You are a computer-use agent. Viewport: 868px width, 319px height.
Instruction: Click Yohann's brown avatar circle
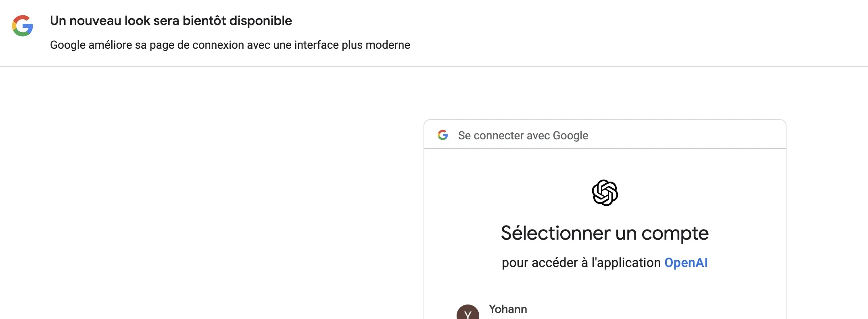(468, 313)
